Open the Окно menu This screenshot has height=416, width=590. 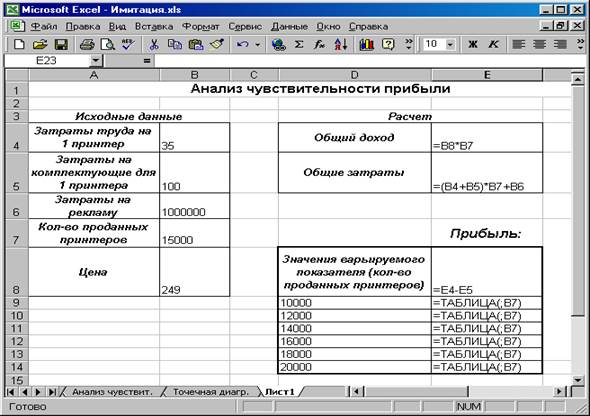click(x=328, y=26)
